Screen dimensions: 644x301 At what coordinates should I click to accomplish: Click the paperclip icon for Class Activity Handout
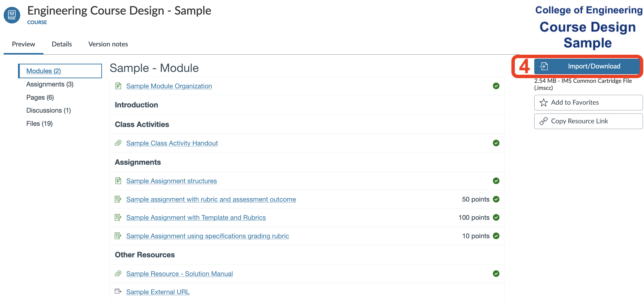click(x=118, y=143)
